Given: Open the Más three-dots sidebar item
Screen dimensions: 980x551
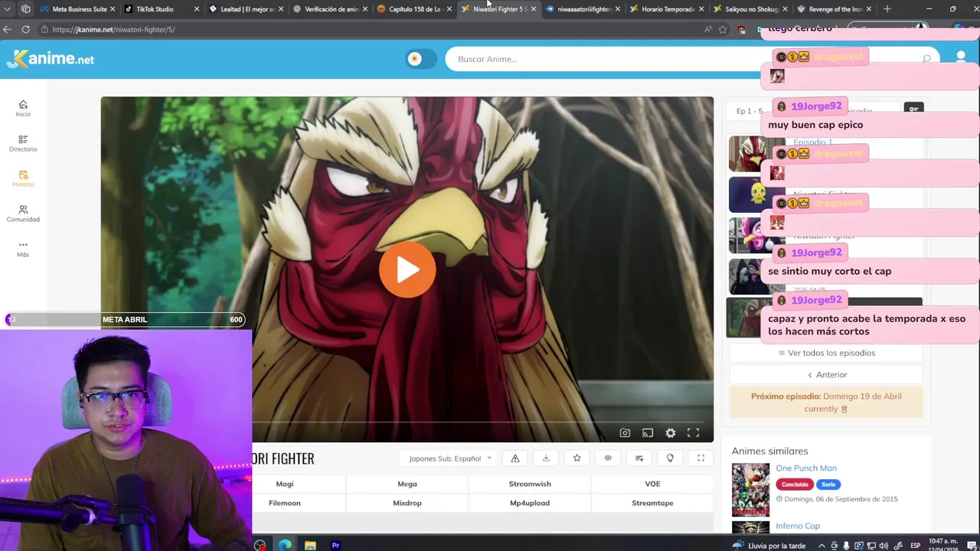Looking at the screenshot, I should pos(23,249).
